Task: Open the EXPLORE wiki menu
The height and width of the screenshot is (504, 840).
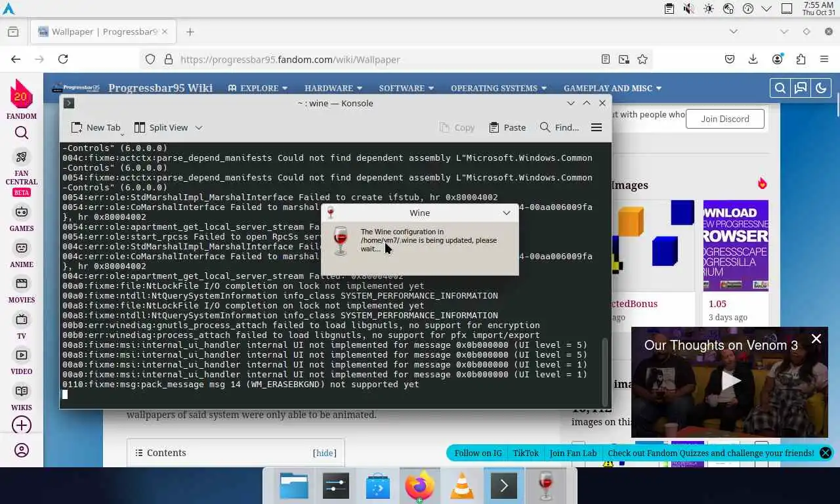Action: [258, 88]
